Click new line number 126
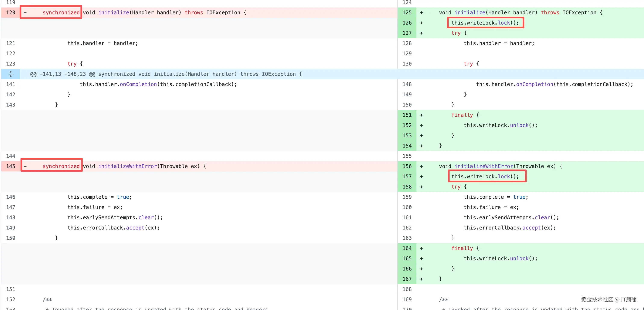The image size is (644, 310). (x=407, y=23)
